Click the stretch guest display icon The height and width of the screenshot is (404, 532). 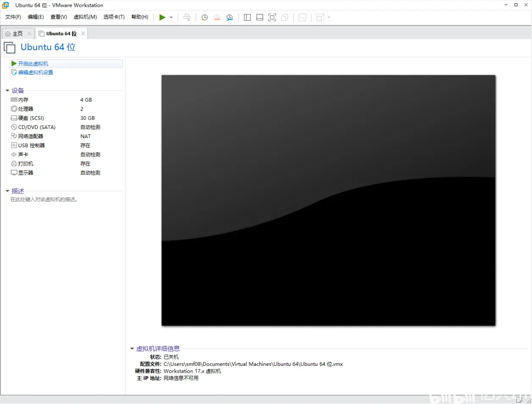click(x=320, y=17)
